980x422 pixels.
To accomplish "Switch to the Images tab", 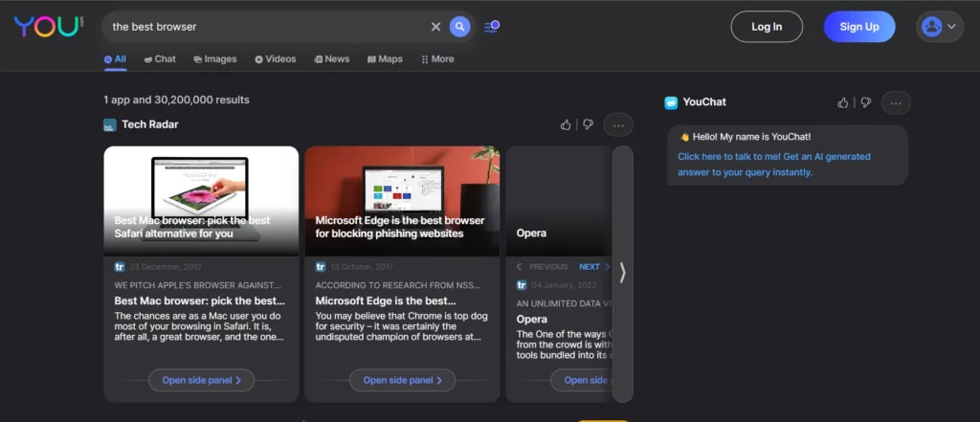I will [215, 59].
